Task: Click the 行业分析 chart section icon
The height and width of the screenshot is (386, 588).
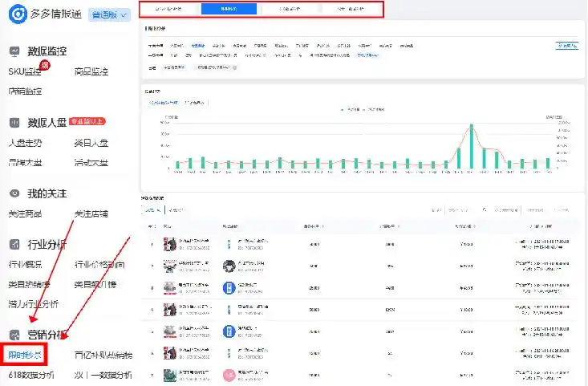Action: click(x=14, y=245)
